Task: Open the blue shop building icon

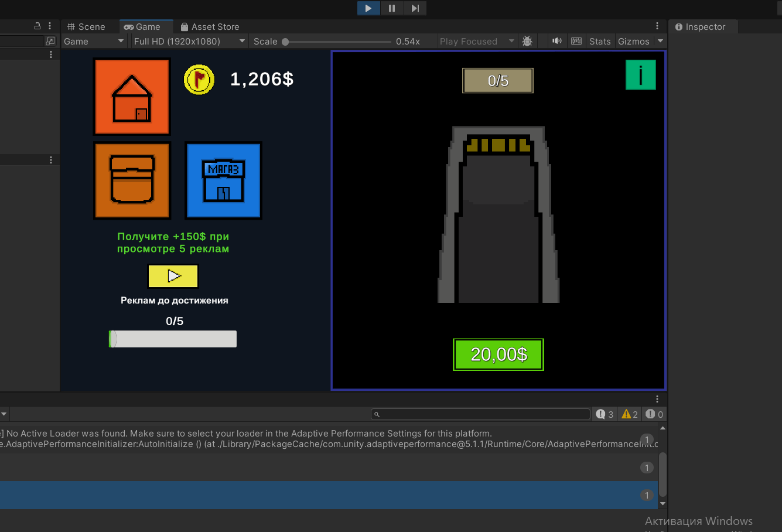Action: click(x=223, y=180)
